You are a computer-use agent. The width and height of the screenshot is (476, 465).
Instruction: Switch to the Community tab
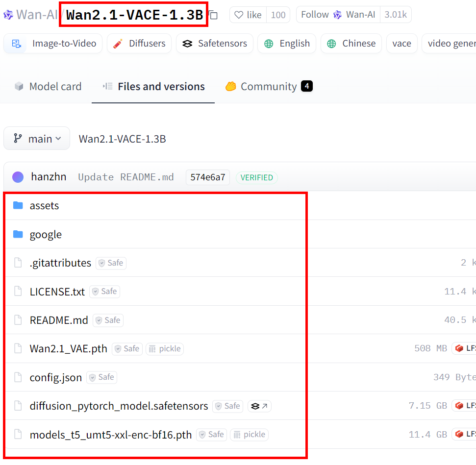coord(269,87)
